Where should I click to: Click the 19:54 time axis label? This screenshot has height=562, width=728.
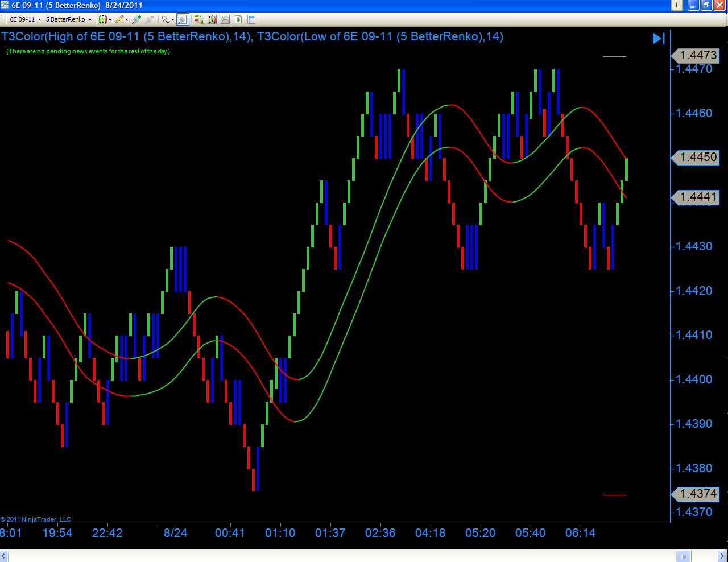pos(57,533)
